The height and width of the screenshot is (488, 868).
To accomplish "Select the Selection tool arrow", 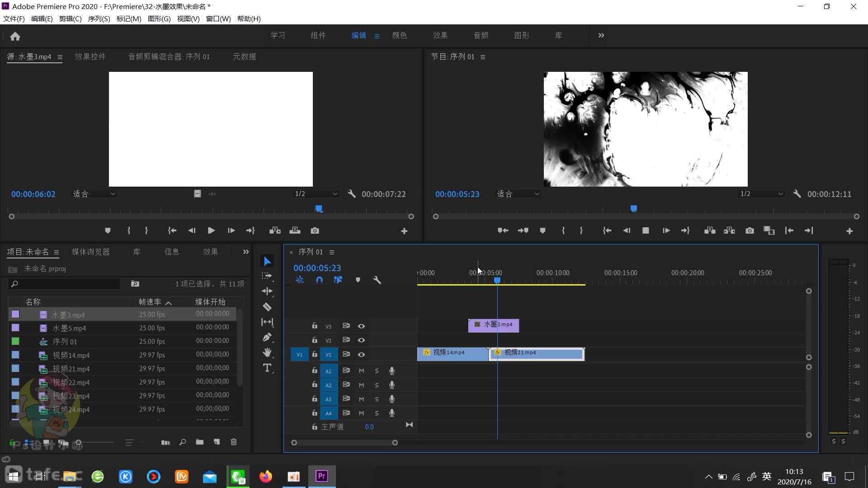I will (x=267, y=261).
